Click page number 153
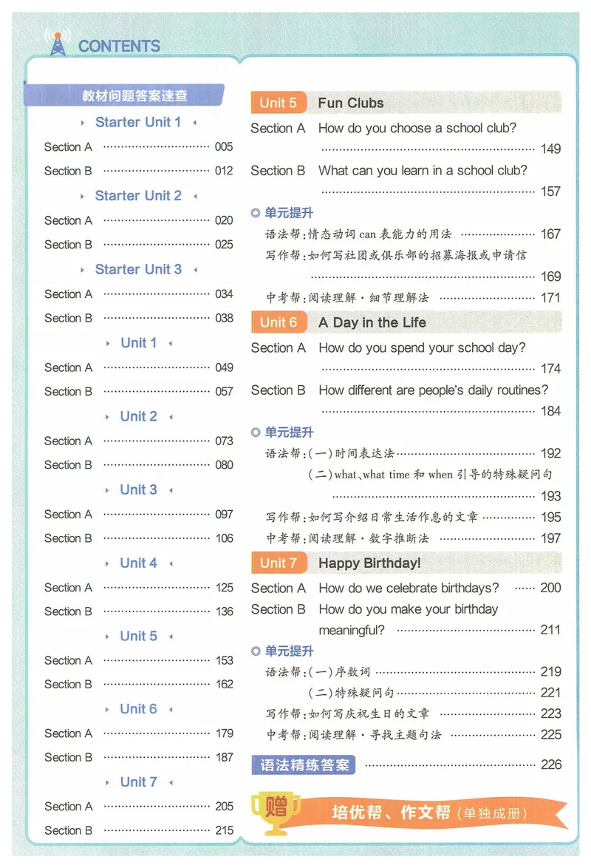The height and width of the screenshot is (868, 591). click(224, 660)
